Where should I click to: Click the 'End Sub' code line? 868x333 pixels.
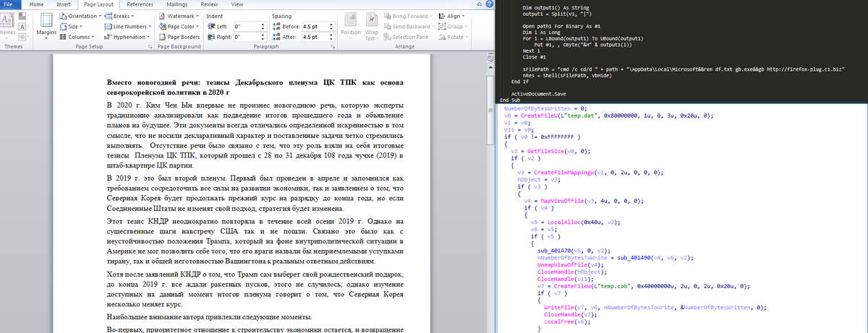[x=510, y=100]
